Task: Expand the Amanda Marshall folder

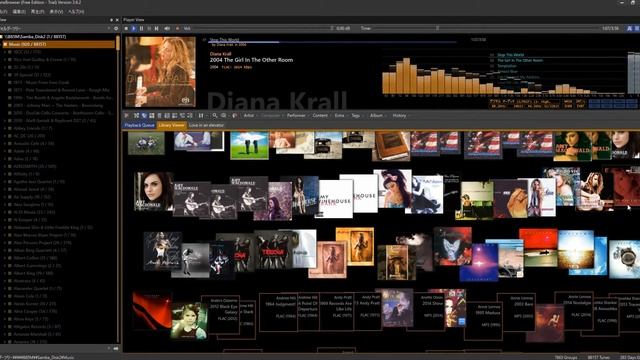Action: tap(5, 334)
